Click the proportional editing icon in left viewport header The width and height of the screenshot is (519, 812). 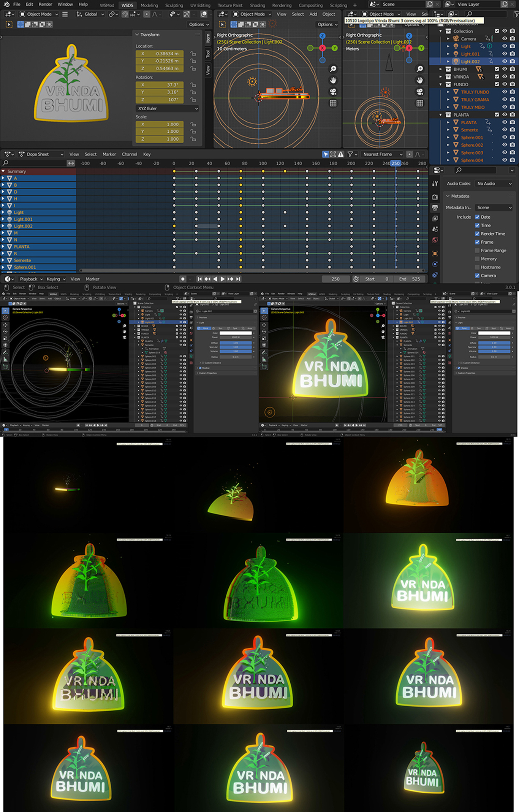click(x=147, y=14)
